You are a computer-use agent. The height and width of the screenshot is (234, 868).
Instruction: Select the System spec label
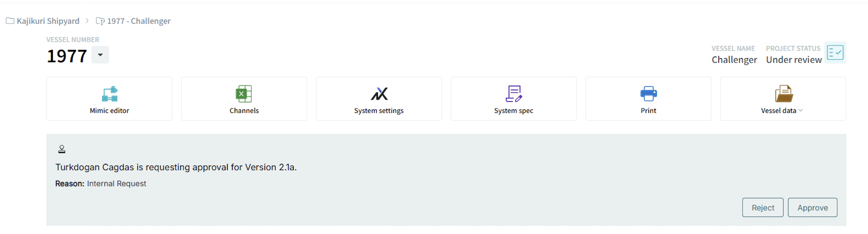pos(514,110)
